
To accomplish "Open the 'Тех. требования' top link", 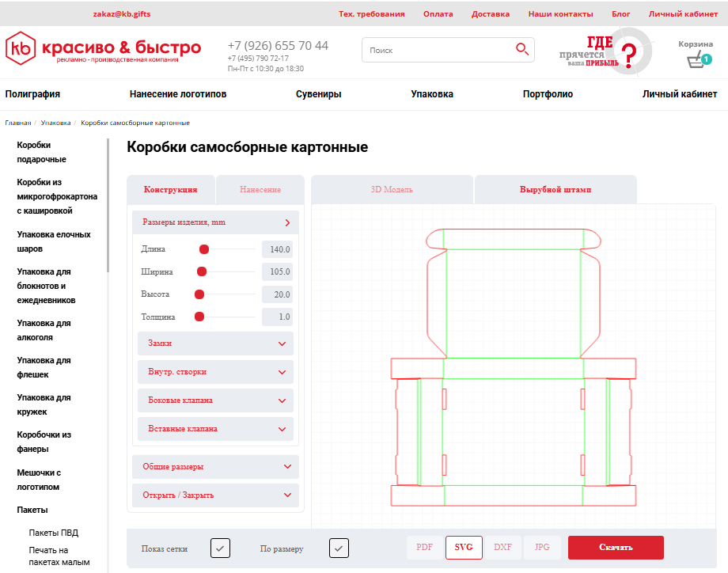I will (x=371, y=14).
